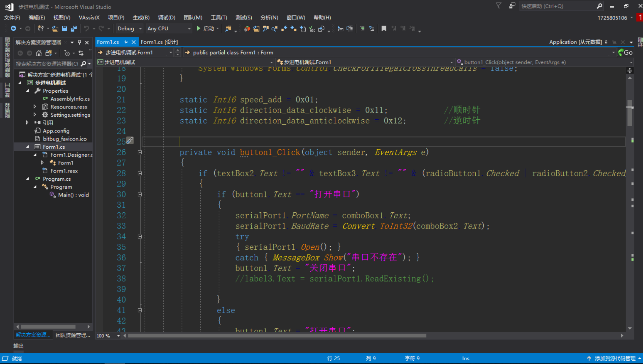Toggle the pin on Form1.cs tab
The height and width of the screenshot is (364, 643).
126,42
